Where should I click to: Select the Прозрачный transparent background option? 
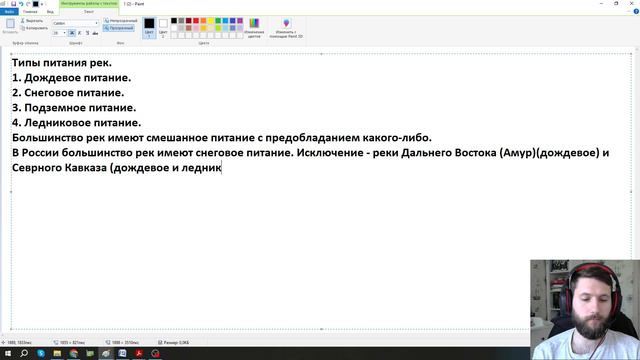tap(119, 28)
